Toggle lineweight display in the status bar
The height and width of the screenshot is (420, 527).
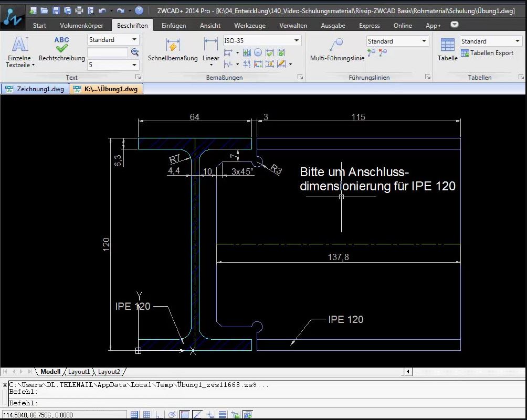click(223, 415)
